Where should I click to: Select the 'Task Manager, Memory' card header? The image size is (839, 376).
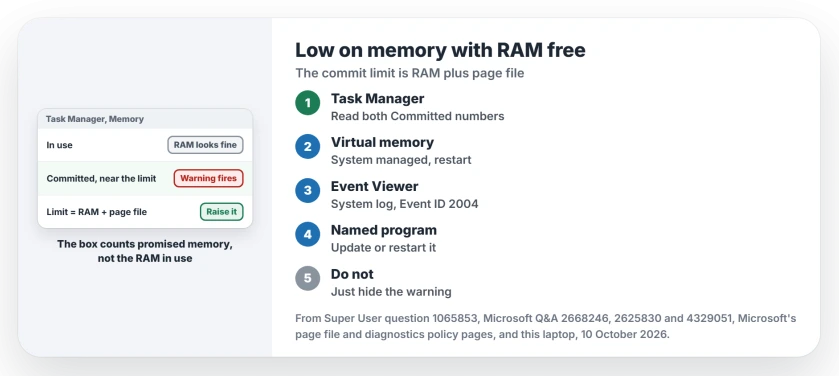click(145, 119)
